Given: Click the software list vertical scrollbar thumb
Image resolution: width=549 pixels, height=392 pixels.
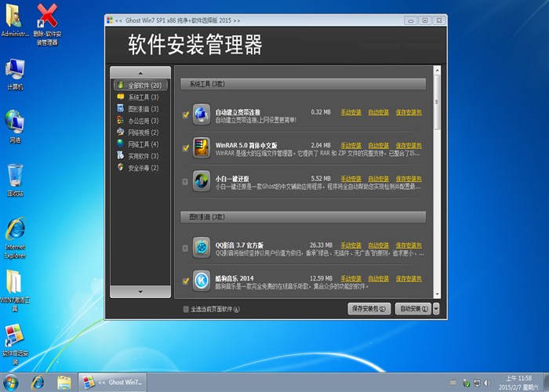Looking at the screenshot, I should click(437, 102).
